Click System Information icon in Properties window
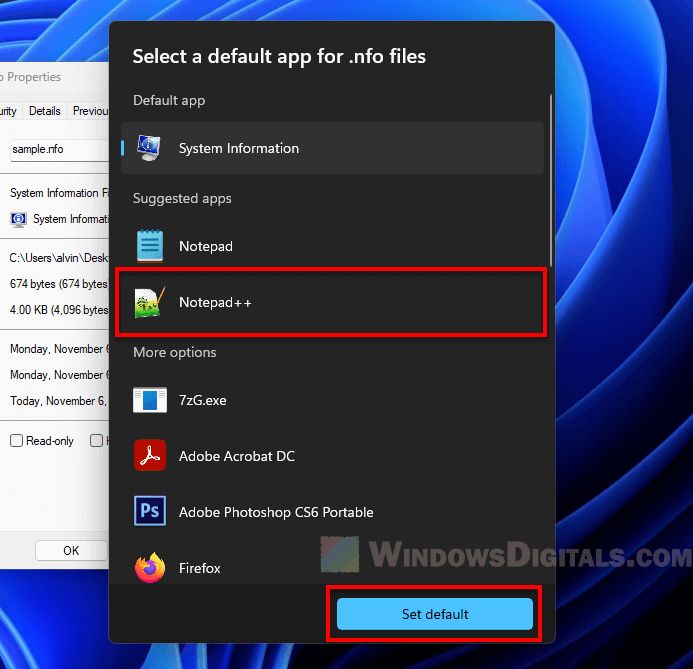The height and width of the screenshot is (669, 693). [19, 219]
